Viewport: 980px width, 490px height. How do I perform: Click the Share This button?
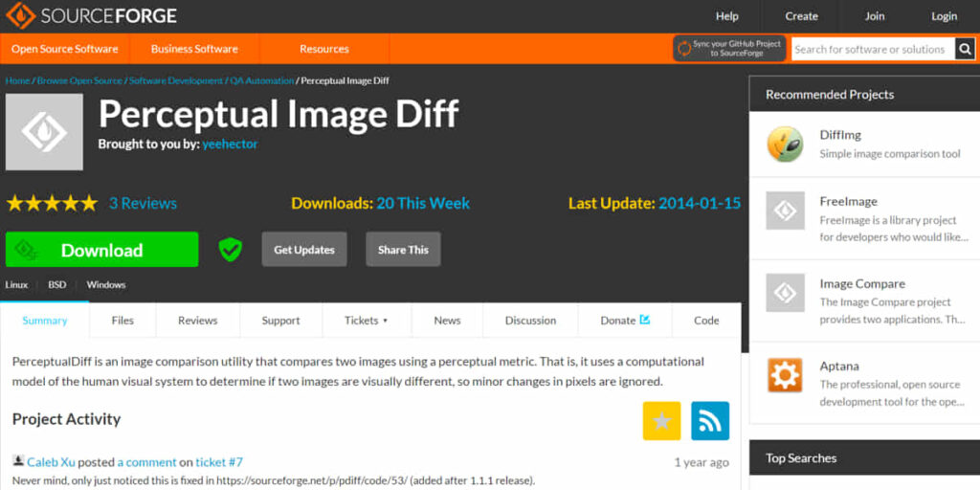(403, 250)
